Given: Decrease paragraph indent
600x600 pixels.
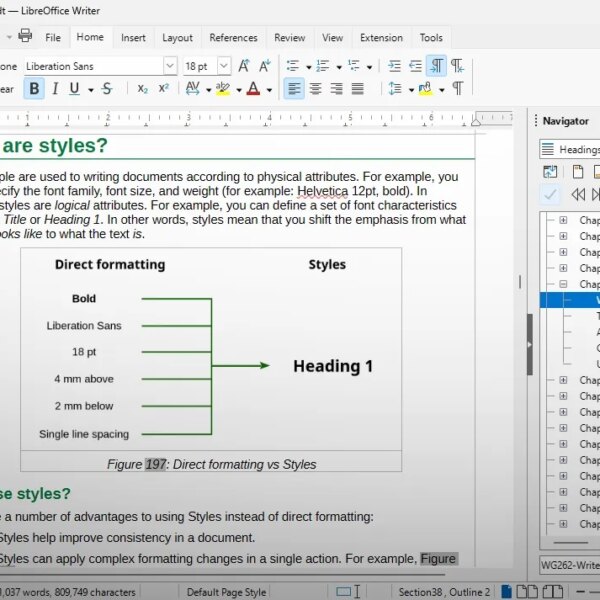Looking at the screenshot, I should click(x=415, y=66).
